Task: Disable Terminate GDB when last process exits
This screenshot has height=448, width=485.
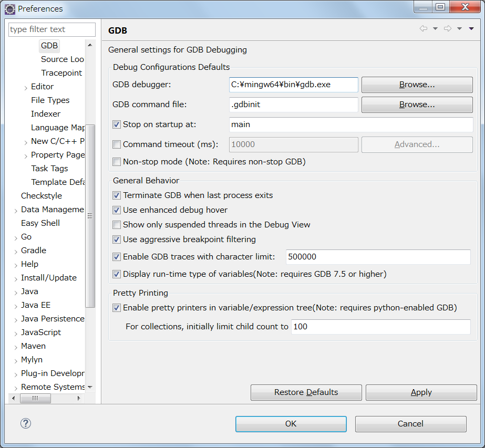Action: [116, 195]
